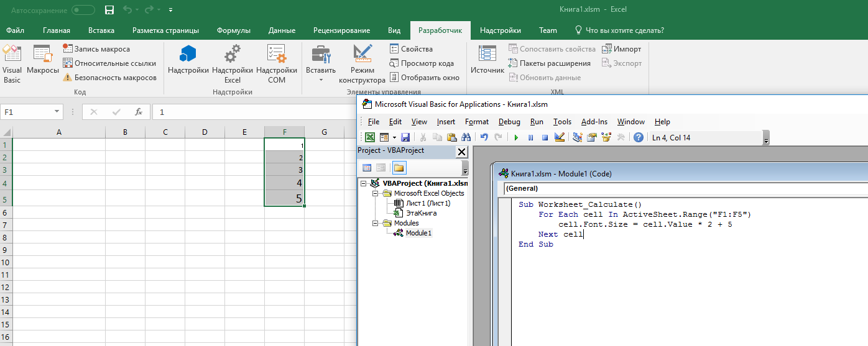This screenshot has width=868, height=346.
Task: Open the Visual Basic editor from the ribbon
Action: [x=12, y=64]
